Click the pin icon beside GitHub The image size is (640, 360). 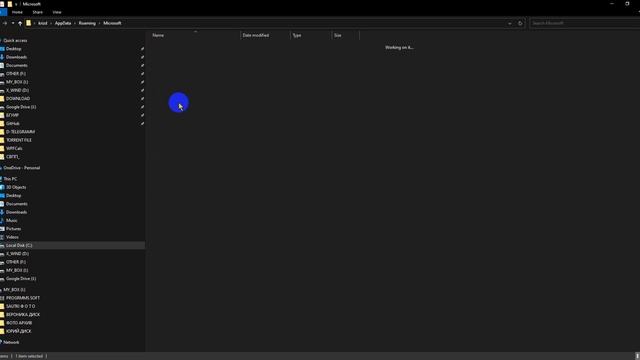pyautogui.click(x=142, y=123)
